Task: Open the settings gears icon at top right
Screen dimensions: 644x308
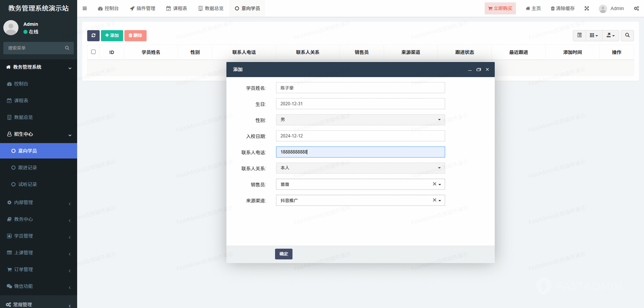Action: [636, 9]
